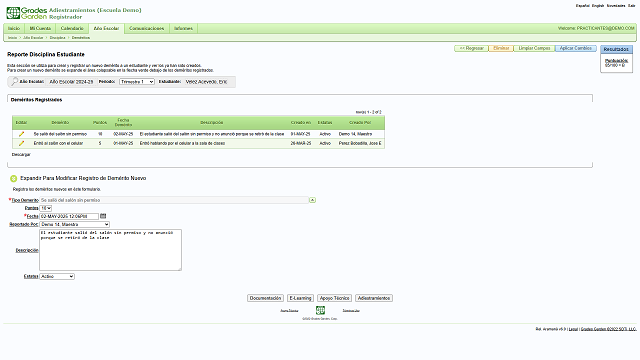The image size is (640, 360).
Task: Click the Resultados panel header
Action: click(x=616, y=49)
